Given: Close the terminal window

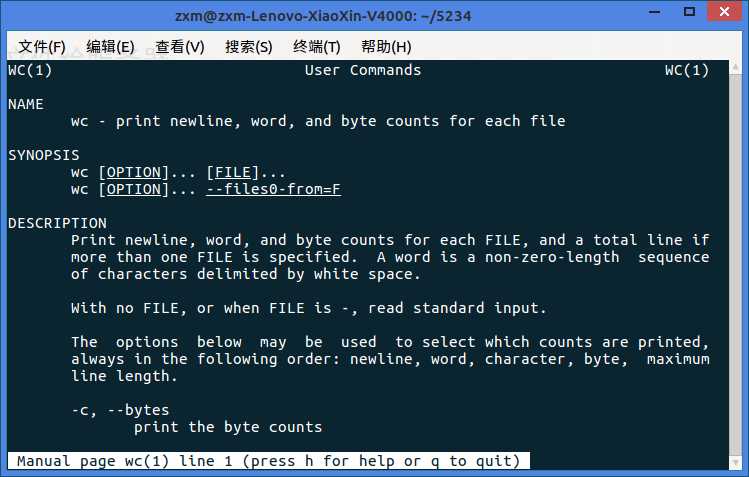Looking at the screenshot, I should [x=725, y=11].
